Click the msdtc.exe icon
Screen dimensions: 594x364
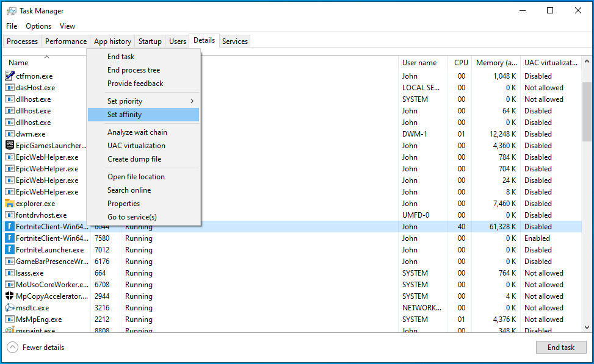[10, 308]
